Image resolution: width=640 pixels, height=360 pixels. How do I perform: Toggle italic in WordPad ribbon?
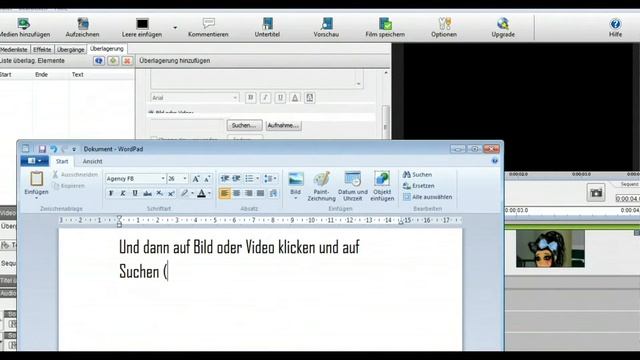(x=123, y=193)
